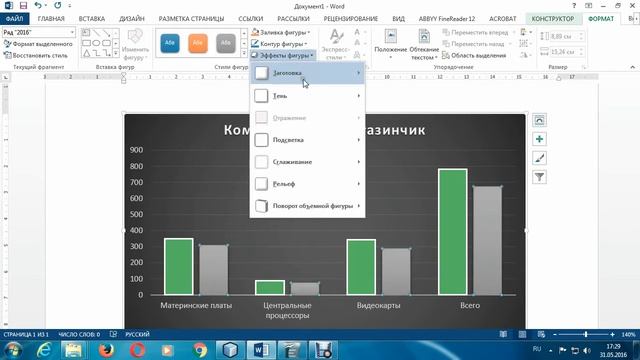Screen dimensions: 640x360
Task: Click Восстановить стиль button
Action: coord(36,55)
